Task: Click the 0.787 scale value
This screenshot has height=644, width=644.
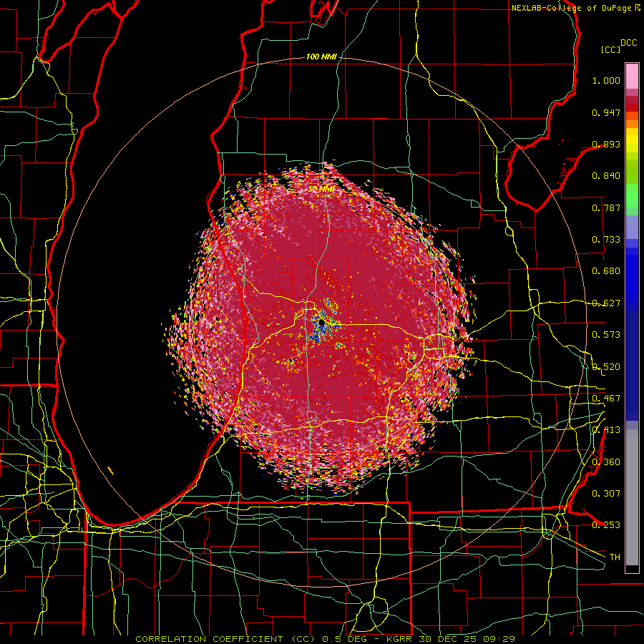Action: [x=606, y=208]
